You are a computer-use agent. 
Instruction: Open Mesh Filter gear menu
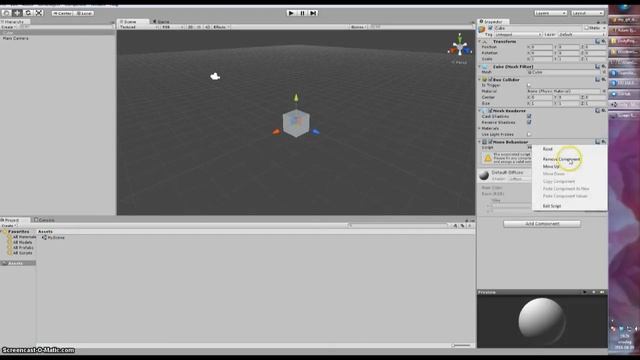[x=604, y=67]
